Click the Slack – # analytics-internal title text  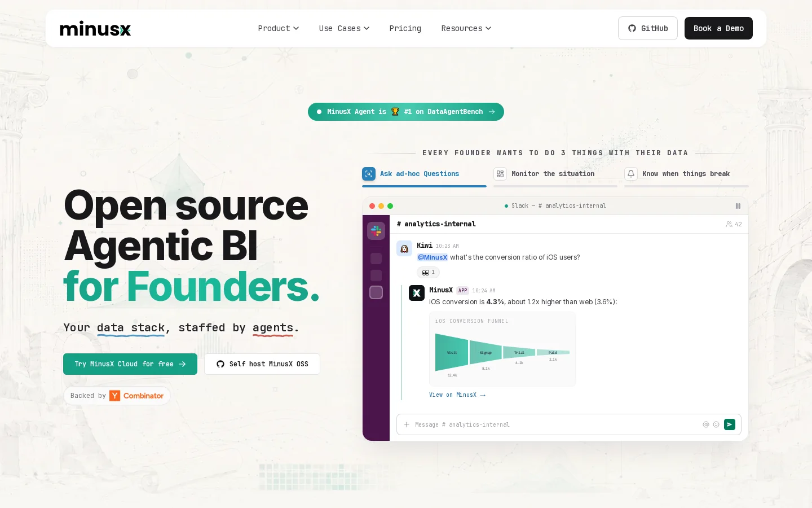[x=558, y=206]
